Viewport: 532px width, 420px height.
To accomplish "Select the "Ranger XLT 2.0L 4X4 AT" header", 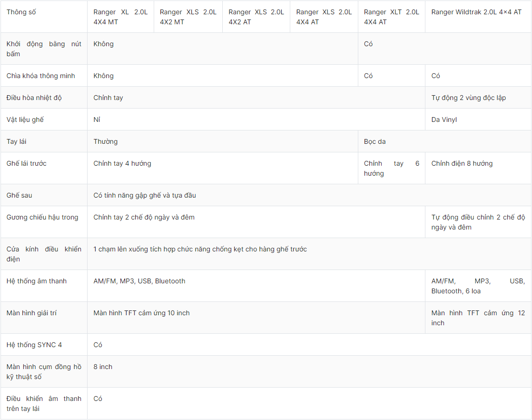I will point(392,17).
